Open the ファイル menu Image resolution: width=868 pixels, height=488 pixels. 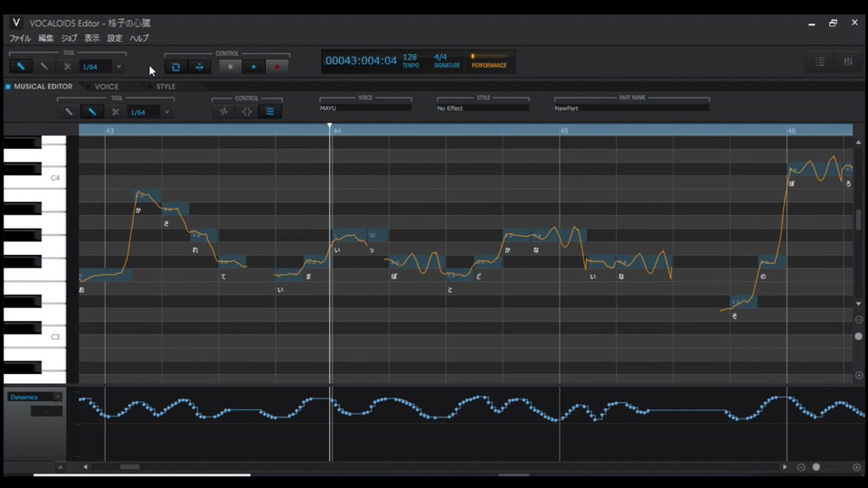[20, 38]
